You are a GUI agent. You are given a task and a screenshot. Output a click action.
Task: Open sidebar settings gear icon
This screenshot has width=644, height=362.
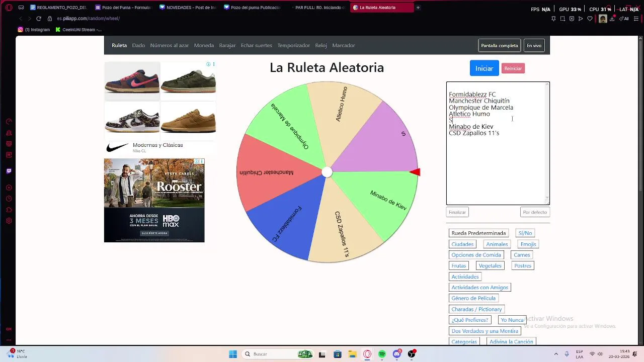click(x=9, y=221)
